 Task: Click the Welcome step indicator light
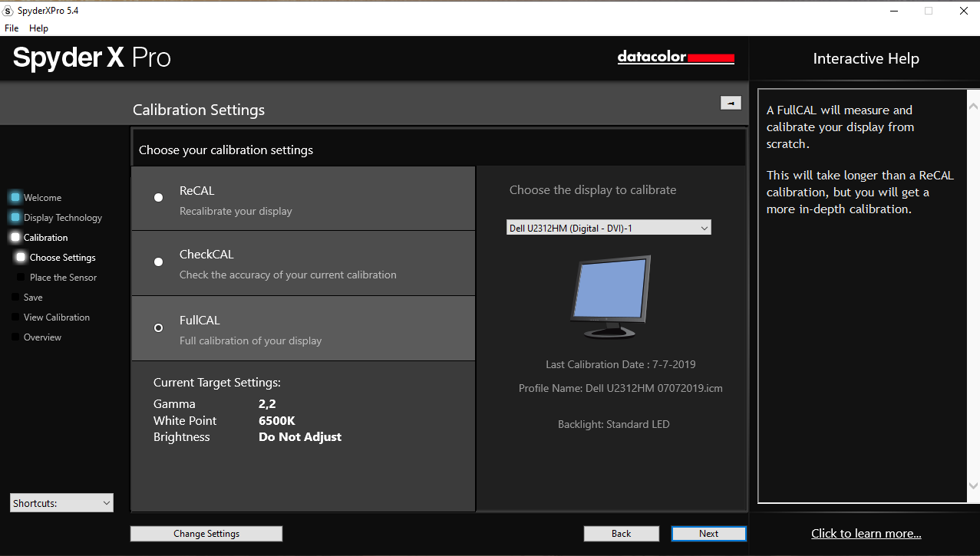click(15, 197)
